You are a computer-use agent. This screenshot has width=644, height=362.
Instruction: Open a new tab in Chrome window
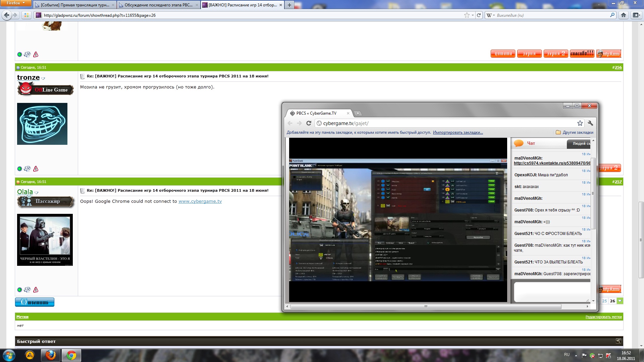(x=358, y=113)
